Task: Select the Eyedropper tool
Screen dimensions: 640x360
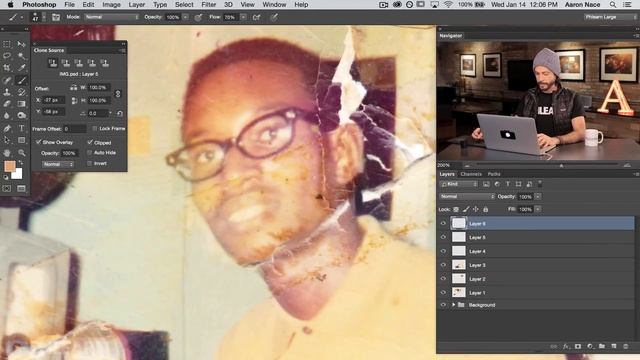Action: click(21, 68)
